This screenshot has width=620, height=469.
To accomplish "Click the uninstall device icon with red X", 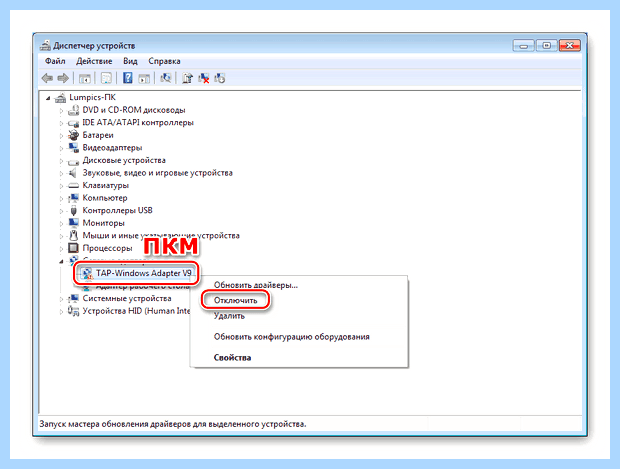I will (204, 78).
